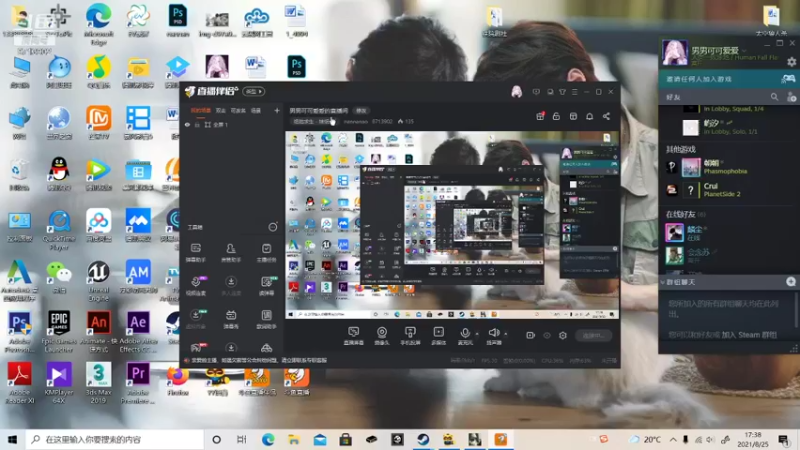Open the hamburger menu in streaming app title bar
The image size is (800, 450).
click(x=574, y=92)
